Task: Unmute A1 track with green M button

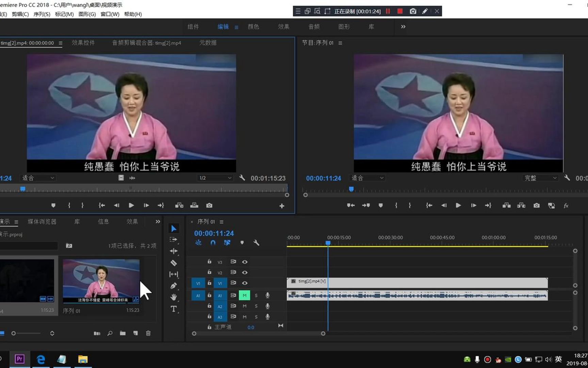Action: (244, 295)
